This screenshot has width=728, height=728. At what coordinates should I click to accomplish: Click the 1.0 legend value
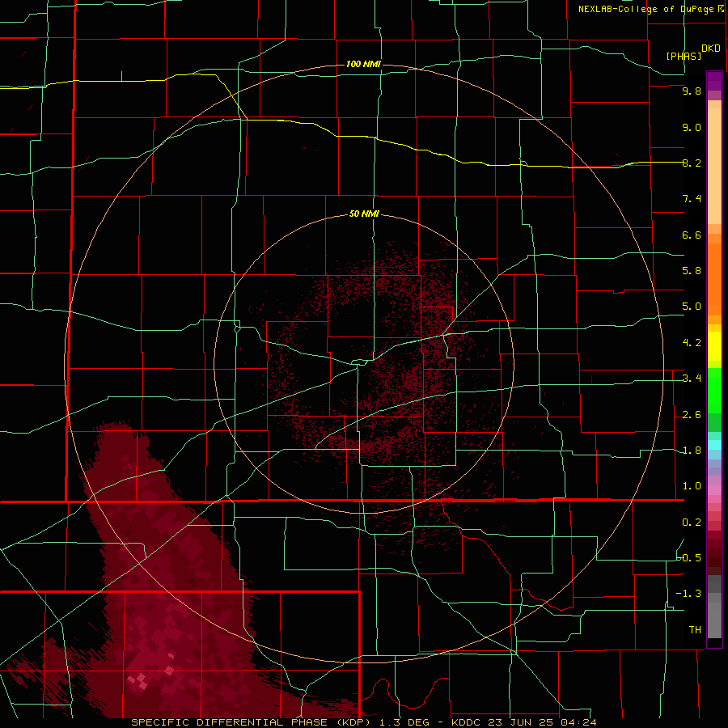click(692, 486)
